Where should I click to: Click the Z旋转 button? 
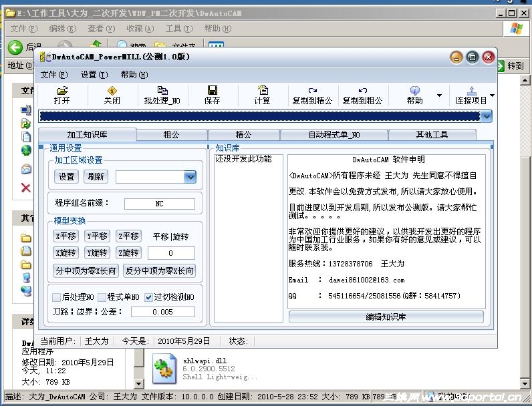pyautogui.click(x=128, y=253)
